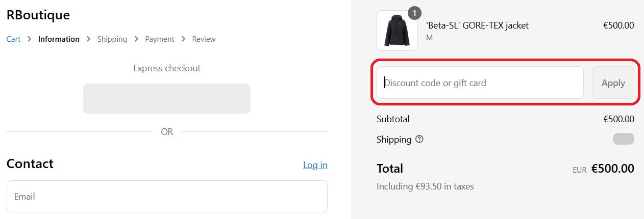Click the 'Beta-SL' GORE-TEX jacket product name
644x219 pixels.
[477, 25]
